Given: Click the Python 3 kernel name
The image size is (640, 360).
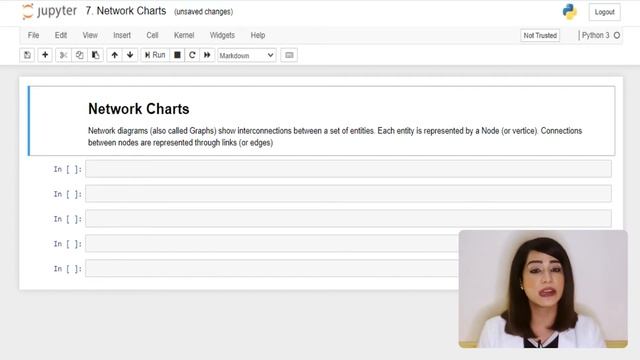Looking at the screenshot, I should tap(596, 36).
